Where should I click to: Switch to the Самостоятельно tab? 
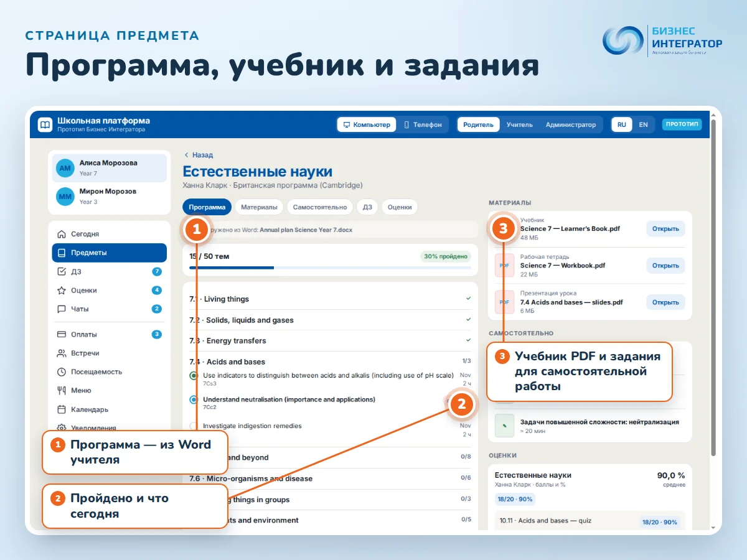point(320,207)
